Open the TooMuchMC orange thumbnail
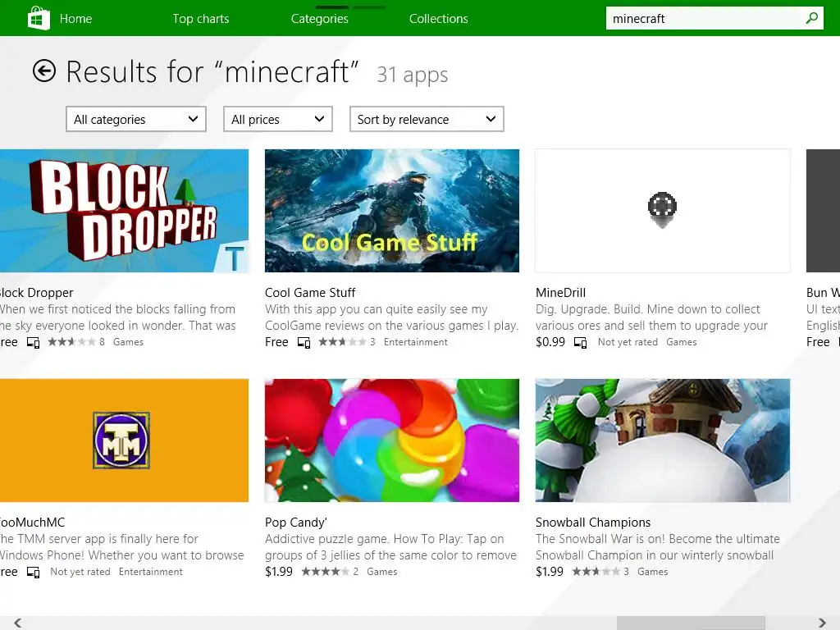 pos(125,441)
